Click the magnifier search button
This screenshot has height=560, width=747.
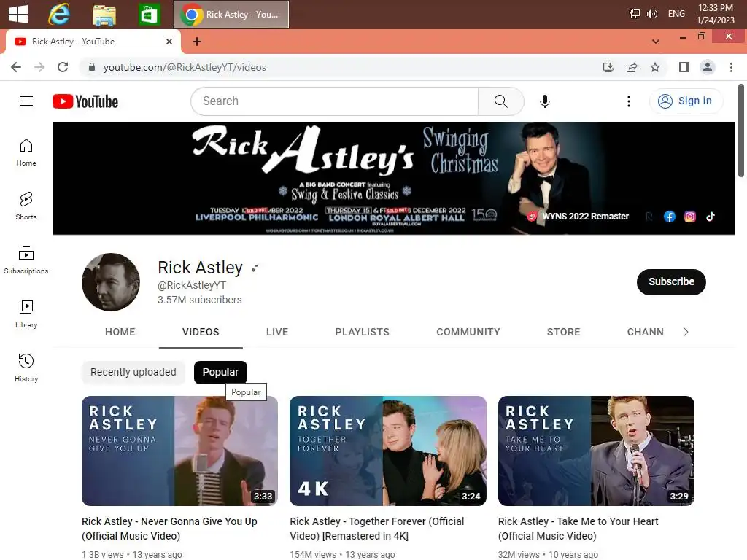(500, 101)
